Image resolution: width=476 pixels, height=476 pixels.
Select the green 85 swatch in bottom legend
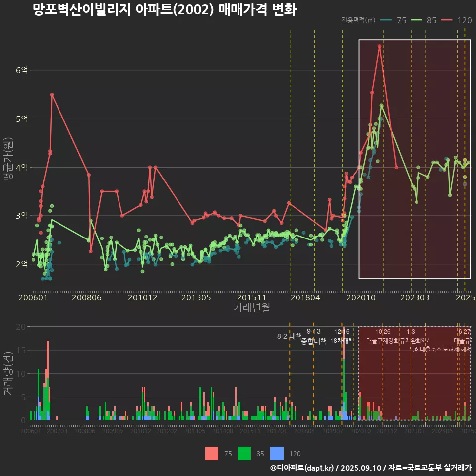pos(244,453)
